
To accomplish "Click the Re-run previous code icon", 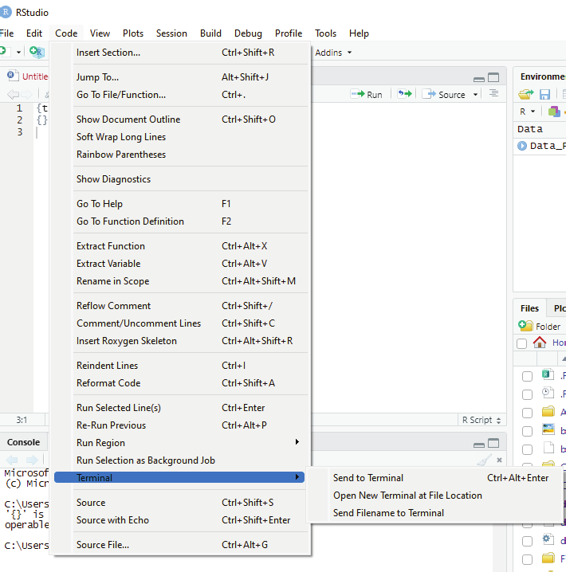I will pos(404,94).
